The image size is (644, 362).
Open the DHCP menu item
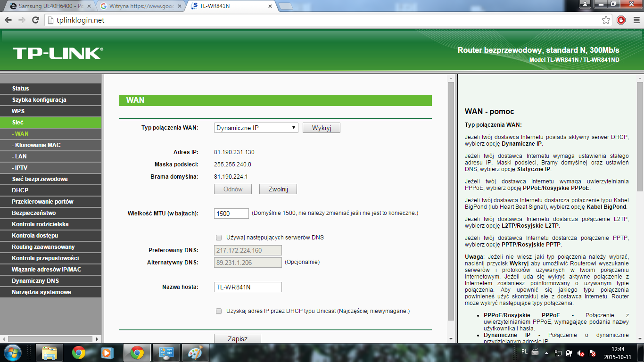pos(51,190)
